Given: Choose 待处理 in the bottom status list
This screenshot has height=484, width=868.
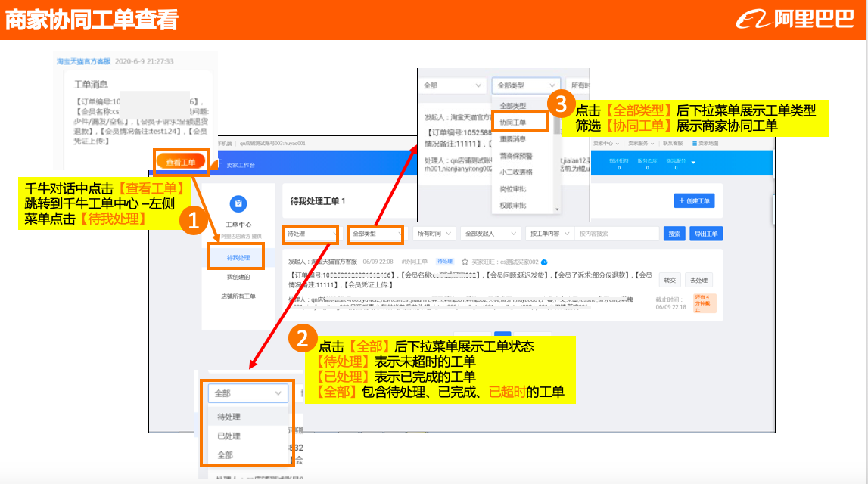Looking at the screenshot, I should tap(229, 417).
